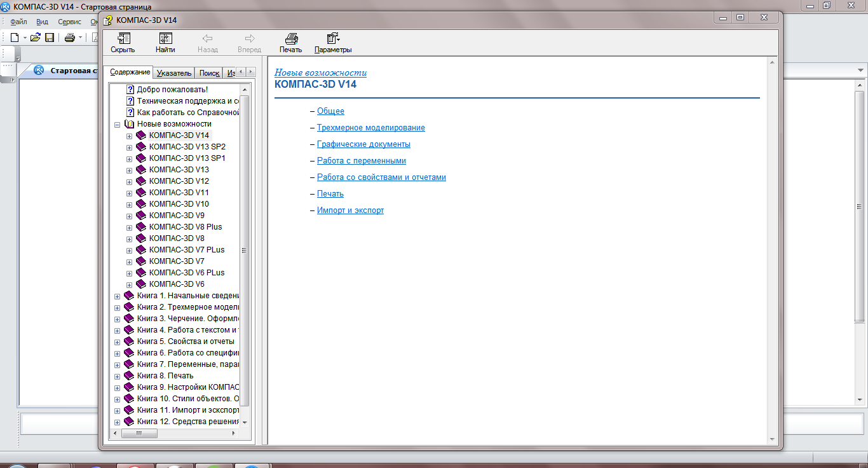Click the New document icon
The width and height of the screenshot is (868, 468).
[15, 38]
